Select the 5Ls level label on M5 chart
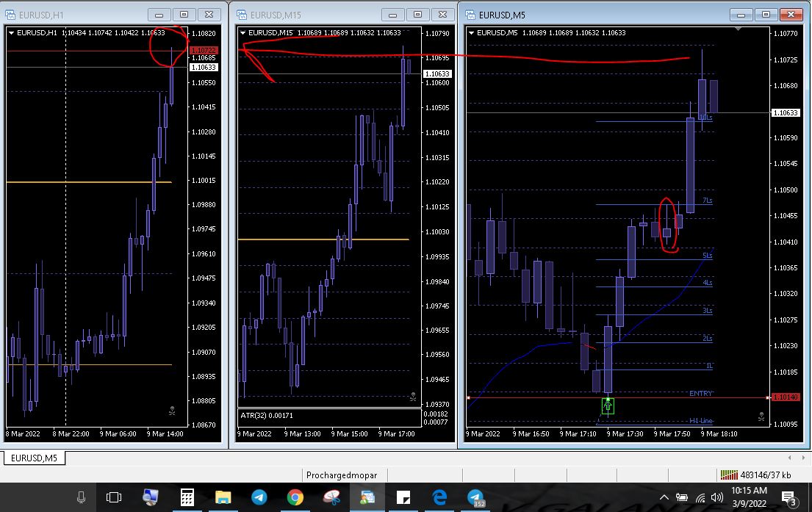The height and width of the screenshot is (512, 812). click(708, 255)
